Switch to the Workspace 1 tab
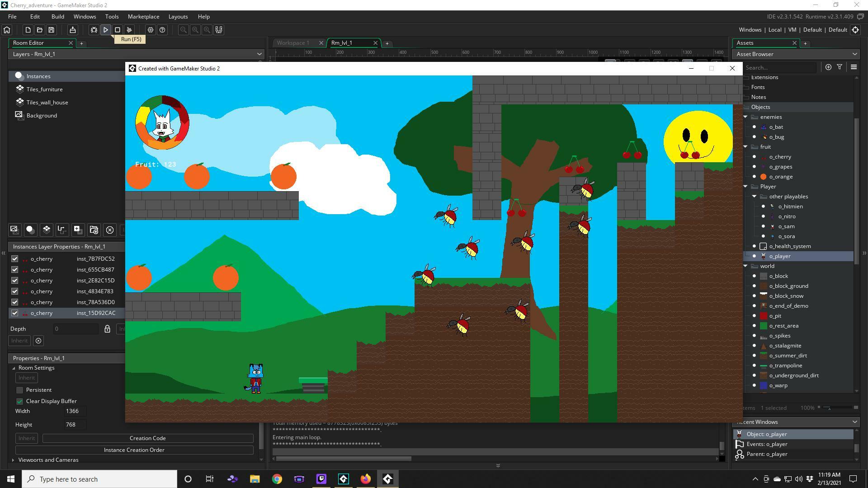 coord(294,42)
